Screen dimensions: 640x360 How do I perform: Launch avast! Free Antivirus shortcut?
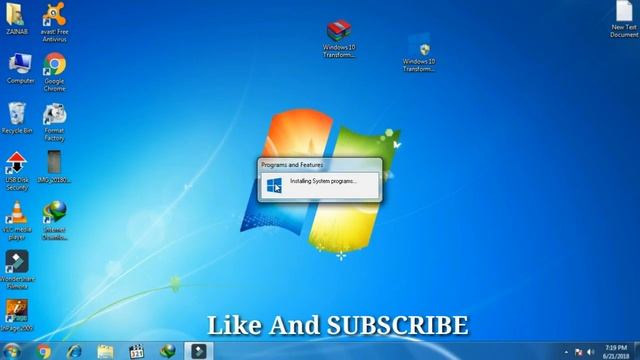pyautogui.click(x=54, y=22)
